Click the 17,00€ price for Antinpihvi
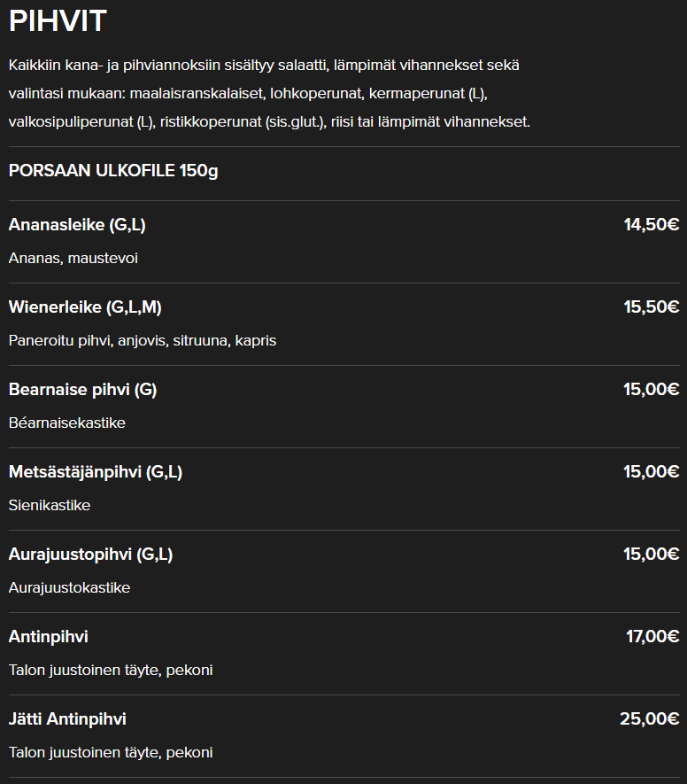 pyautogui.click(x=652, y=636)
